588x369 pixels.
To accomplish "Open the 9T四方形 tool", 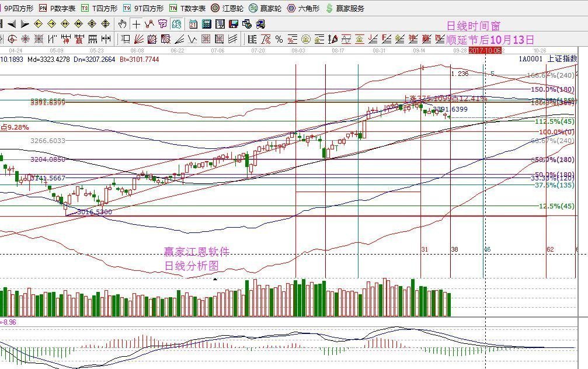I will point(144,8).
